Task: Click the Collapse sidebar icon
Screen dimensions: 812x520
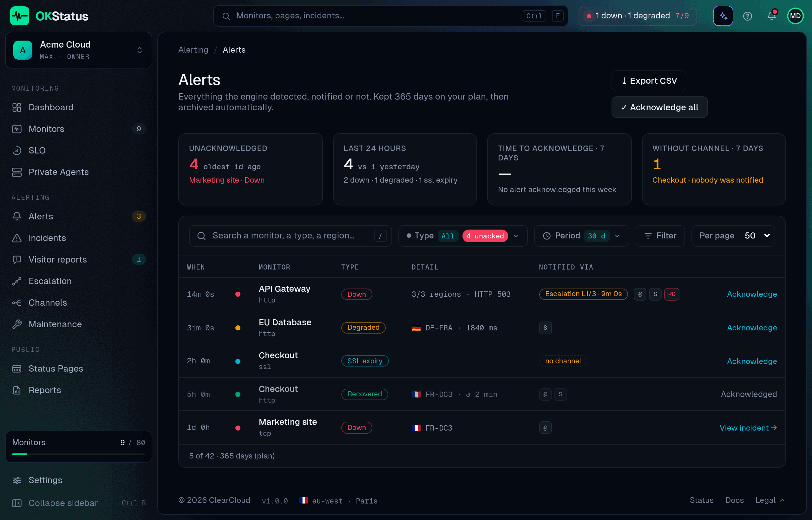Action: (17, 503)
